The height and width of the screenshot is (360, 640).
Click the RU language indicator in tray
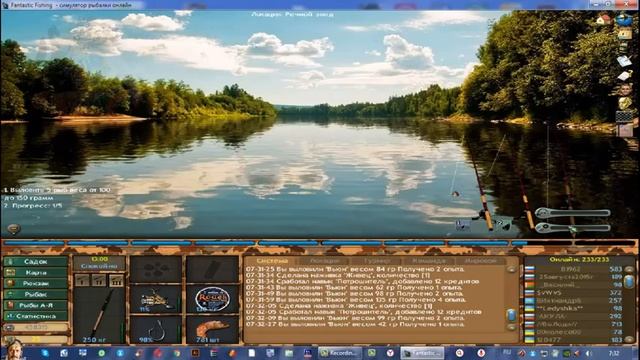[x=507, y=353]
